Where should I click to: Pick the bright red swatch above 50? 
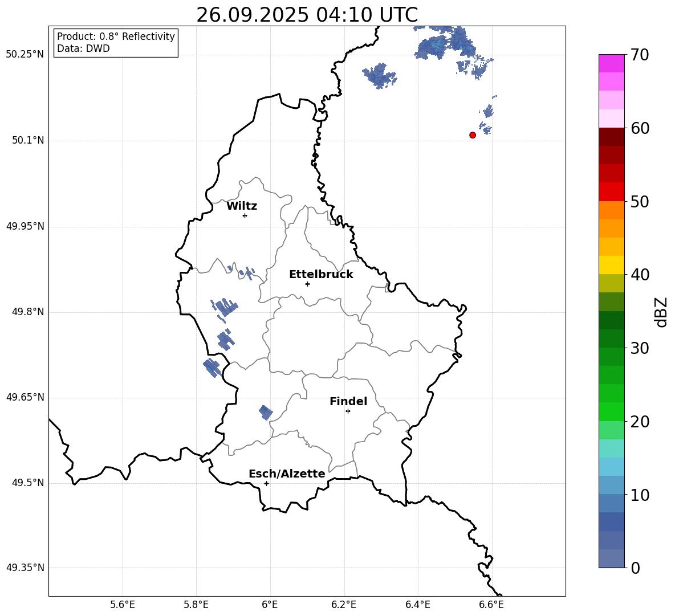611,192
